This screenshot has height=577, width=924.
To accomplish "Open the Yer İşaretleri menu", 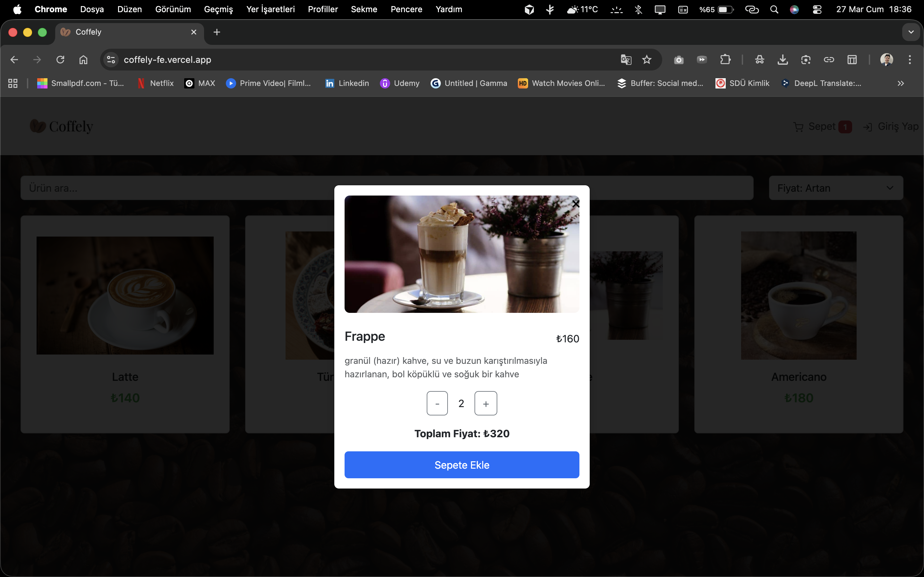I will click(x=270, y=9).
